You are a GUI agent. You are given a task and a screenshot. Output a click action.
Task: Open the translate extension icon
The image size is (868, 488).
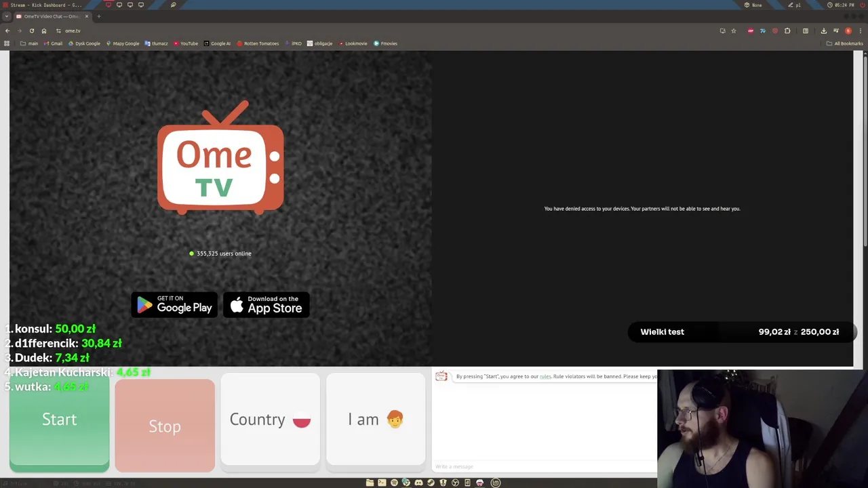coord(763,30)
